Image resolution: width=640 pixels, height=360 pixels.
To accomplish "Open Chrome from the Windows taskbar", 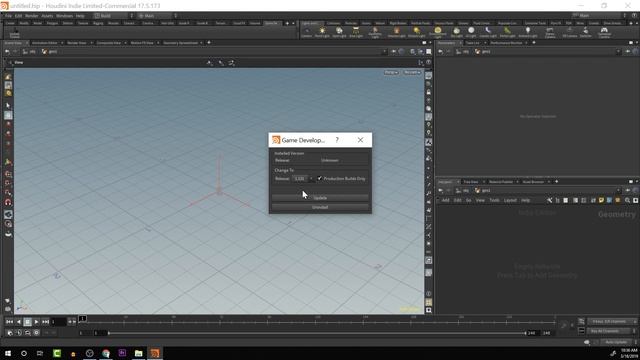I will pos(106,353).
